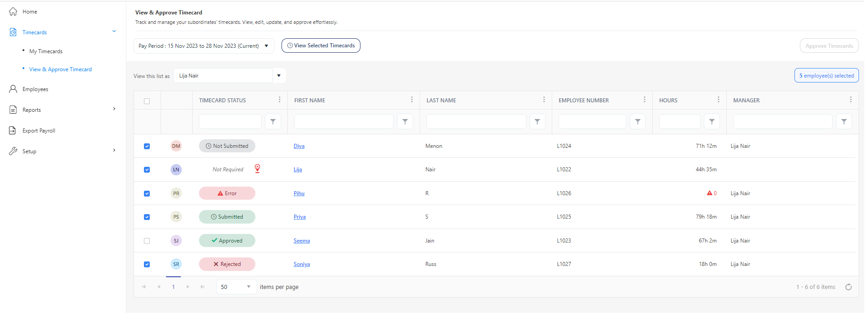Click the filter icon for Hours column

click(711, 122)
